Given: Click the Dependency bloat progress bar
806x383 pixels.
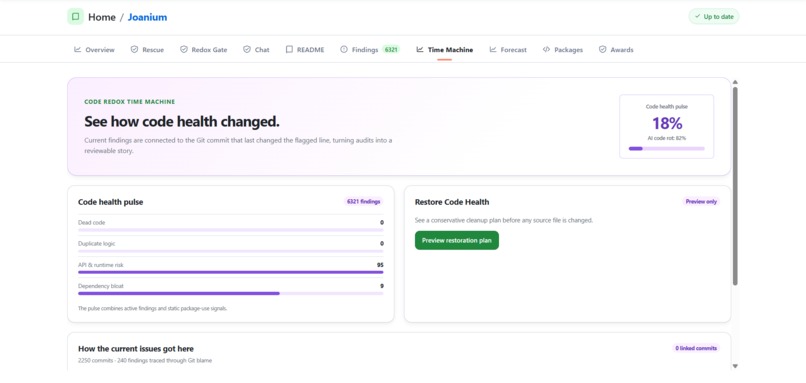Looking at the screenshot, I should pos(231,294).
